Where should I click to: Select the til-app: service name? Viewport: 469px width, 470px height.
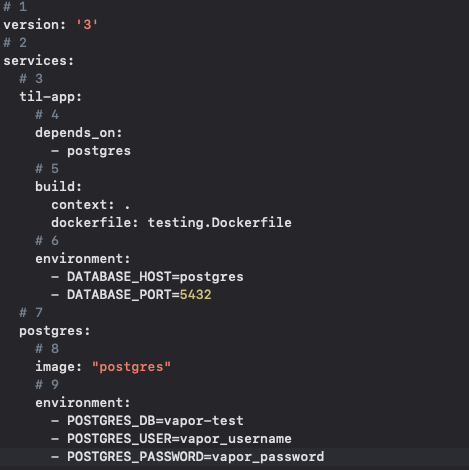pos(50,97)
